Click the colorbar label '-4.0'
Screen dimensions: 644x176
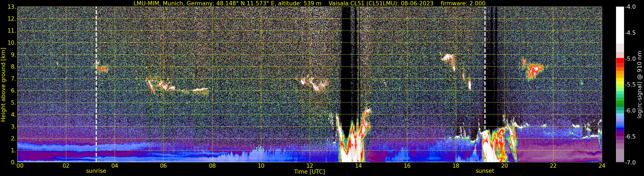coord(630,7)
